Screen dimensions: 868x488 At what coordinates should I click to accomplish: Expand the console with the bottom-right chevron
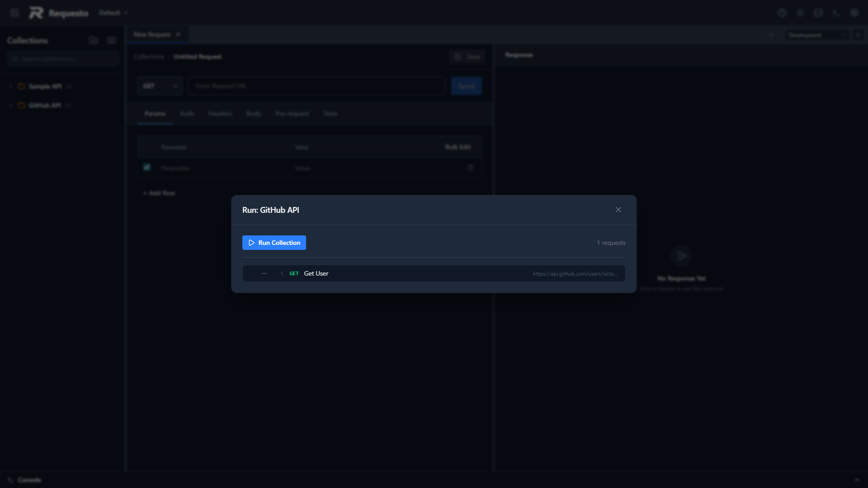[x=857, y=480]
